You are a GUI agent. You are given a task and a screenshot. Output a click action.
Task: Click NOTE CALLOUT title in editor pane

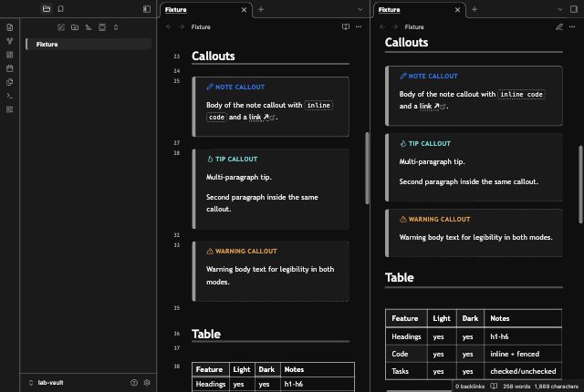tap(240, 87)
